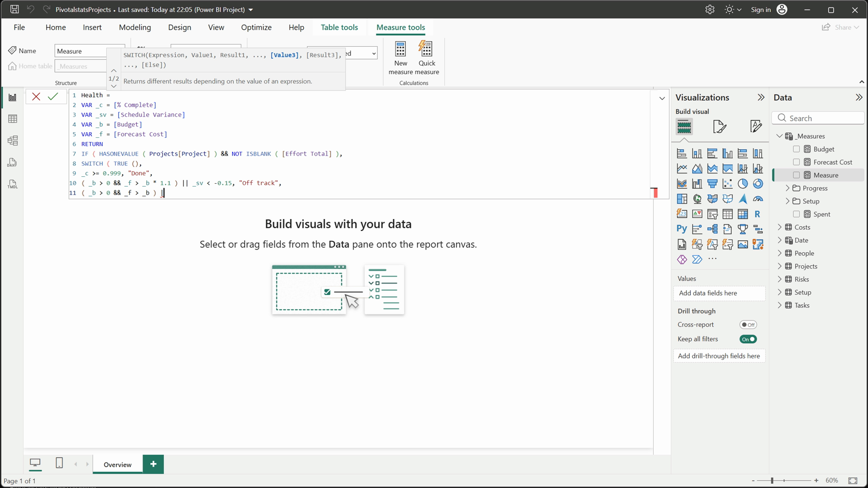Check the Budget measure checkbox
868x488 pixels.
pos(796,149)
